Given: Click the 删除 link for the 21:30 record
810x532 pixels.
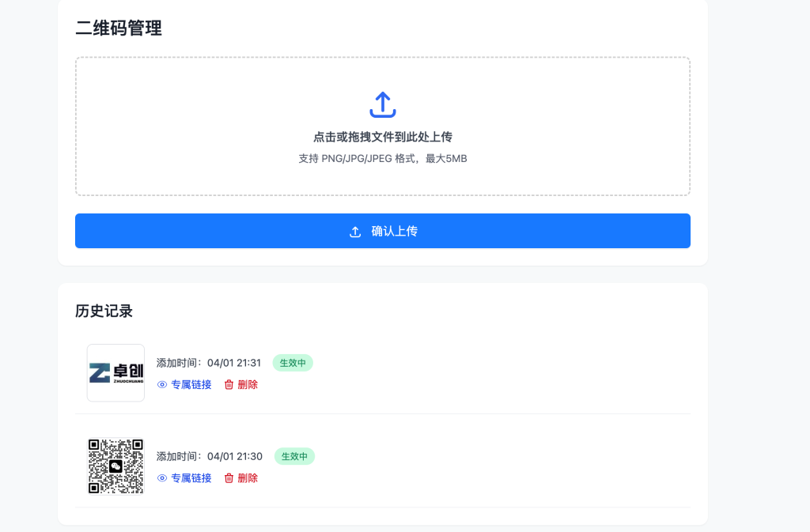Looking at the screenshot, I should 248,478.
